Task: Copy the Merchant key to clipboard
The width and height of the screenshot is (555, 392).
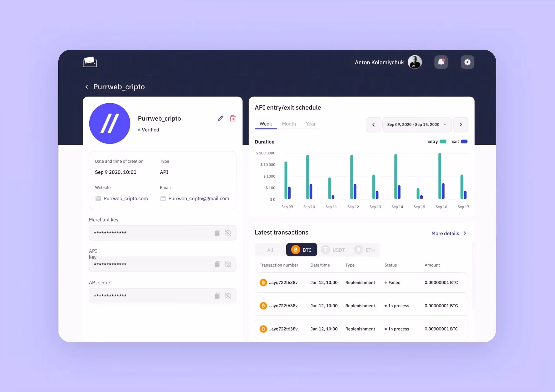Action: 217,233
